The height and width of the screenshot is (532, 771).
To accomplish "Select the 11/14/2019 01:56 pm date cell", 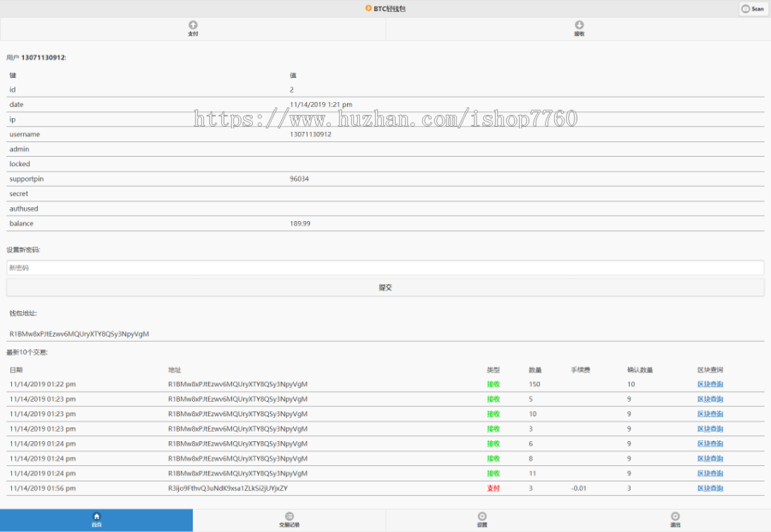I will [x=43, y=488].
